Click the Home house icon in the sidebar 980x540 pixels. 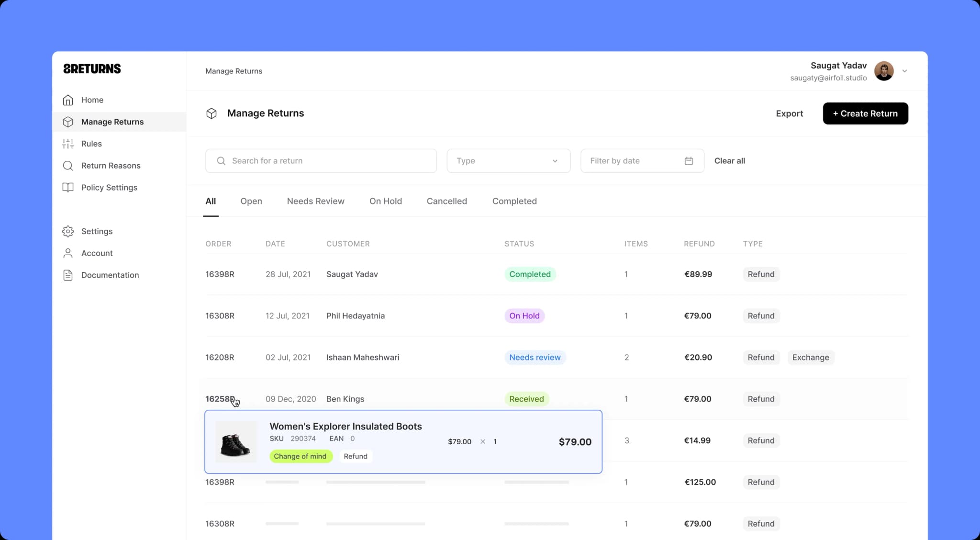click(68, 100)
